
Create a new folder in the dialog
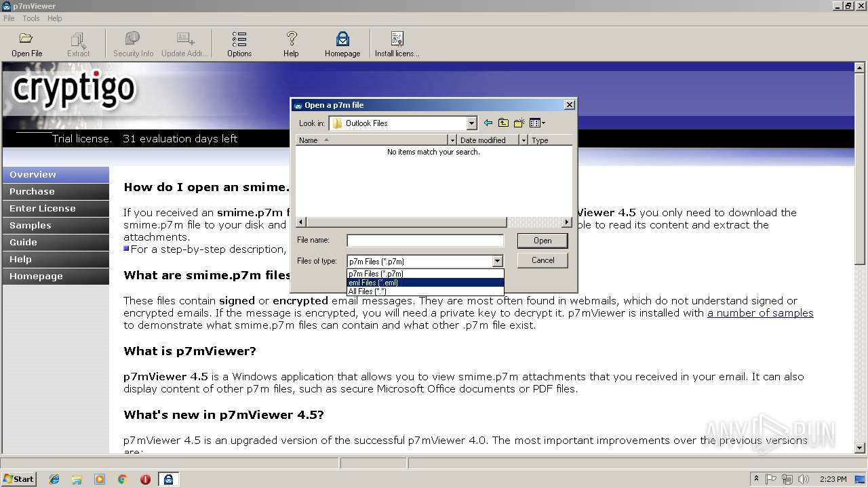(519, 123)
